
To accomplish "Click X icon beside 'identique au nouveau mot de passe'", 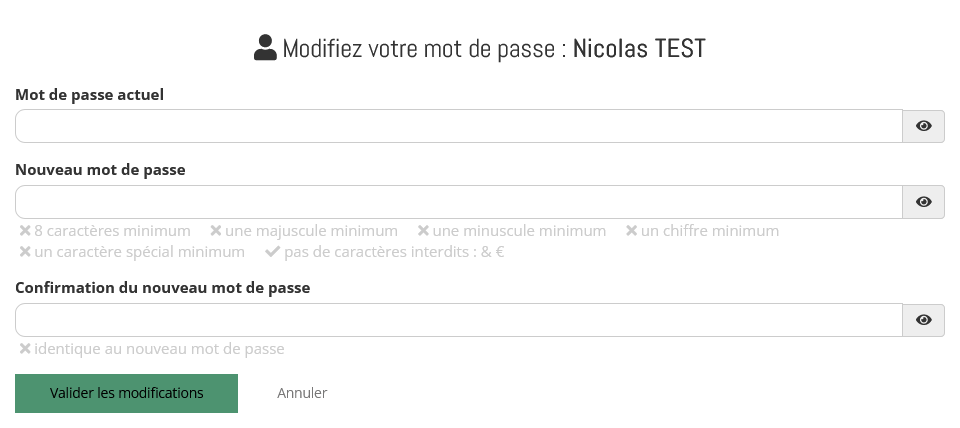I will (x=25, y=349).
